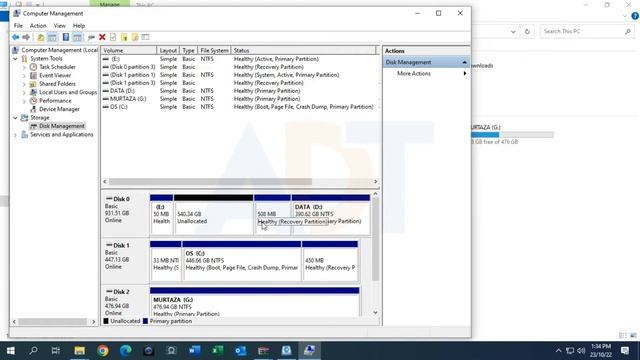The width and height of the screenshot is (640, 360).
Task: Expand the Local Users and Groups arrow
Action: pos(24,93)
